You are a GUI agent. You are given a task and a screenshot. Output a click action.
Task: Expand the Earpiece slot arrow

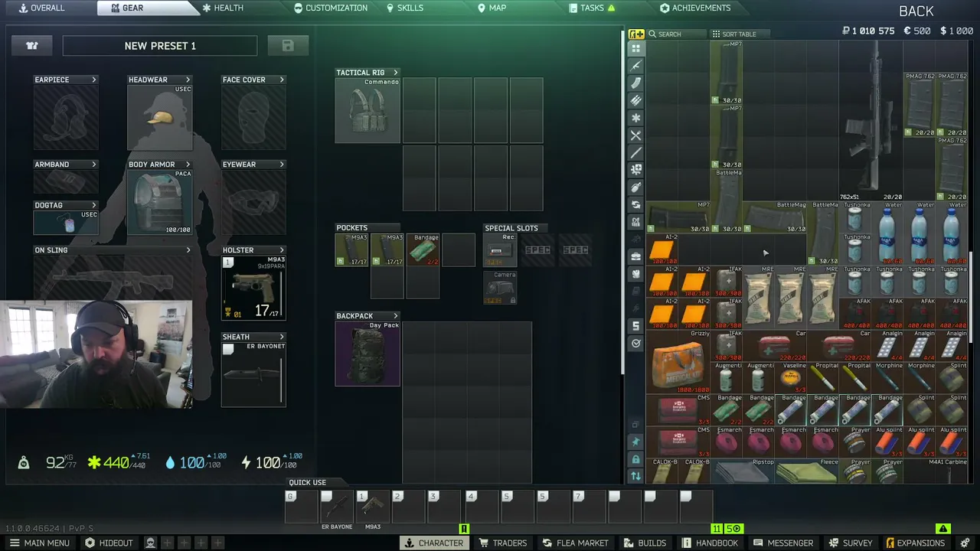click(x=94, y=80)
